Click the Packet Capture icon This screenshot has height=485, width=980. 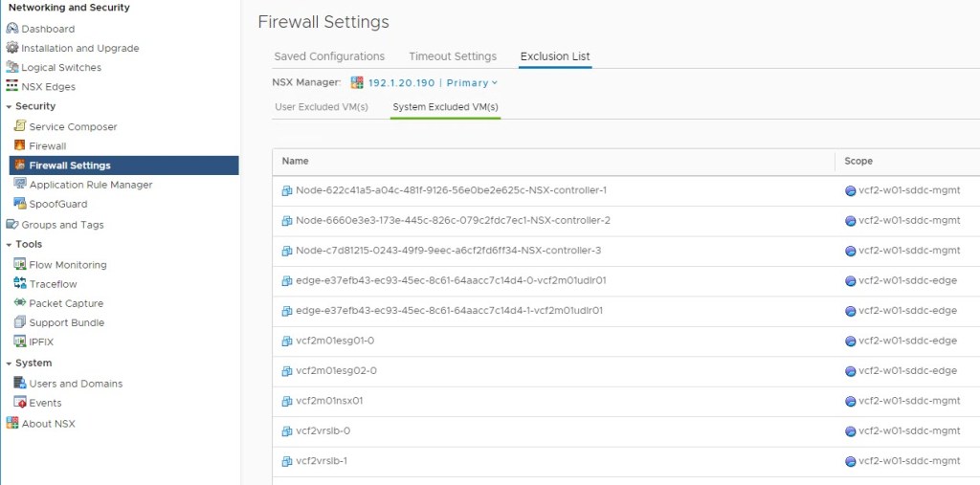coord(20,303)
